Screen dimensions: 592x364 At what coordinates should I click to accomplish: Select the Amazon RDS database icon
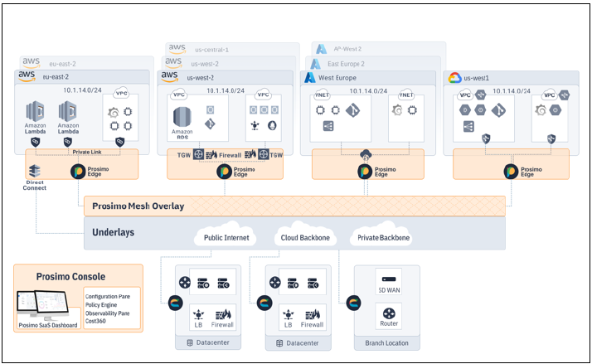pos(182,118)
